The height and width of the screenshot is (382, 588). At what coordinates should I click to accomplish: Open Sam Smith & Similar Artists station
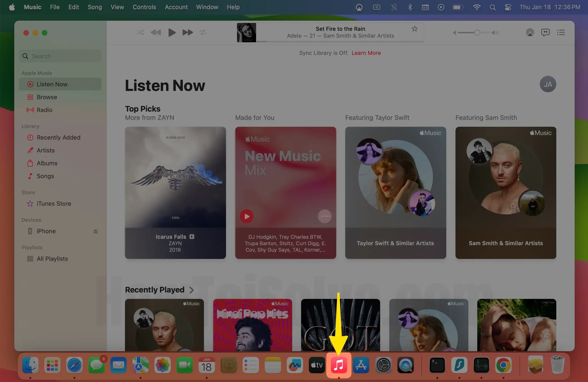tap(506, 193)
